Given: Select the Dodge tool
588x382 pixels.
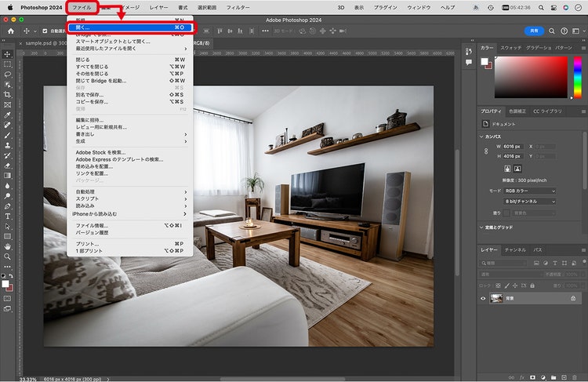Looking at the screenshot, I should tap(7, 196).
